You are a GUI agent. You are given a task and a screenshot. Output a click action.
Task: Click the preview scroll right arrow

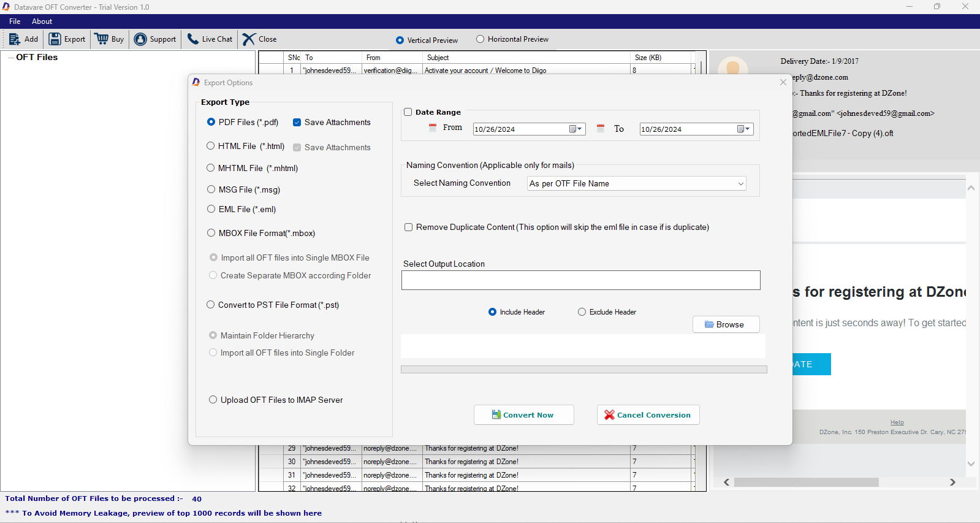[x=952, y=483]
